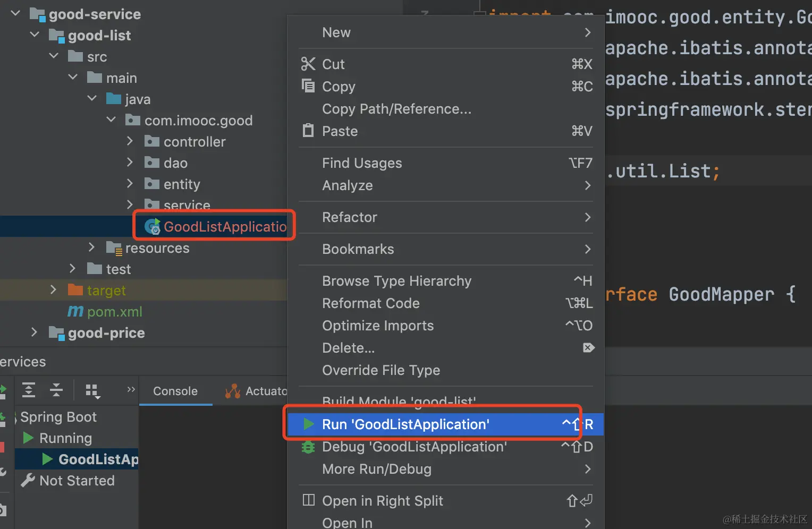
Task: Click the Maven pom.xml file icon
Action: (x=75, y=311)
